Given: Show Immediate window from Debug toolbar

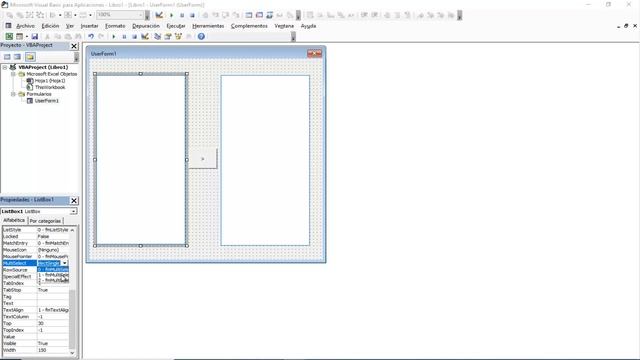Looking at the screenshot, I should pos(259,15).
